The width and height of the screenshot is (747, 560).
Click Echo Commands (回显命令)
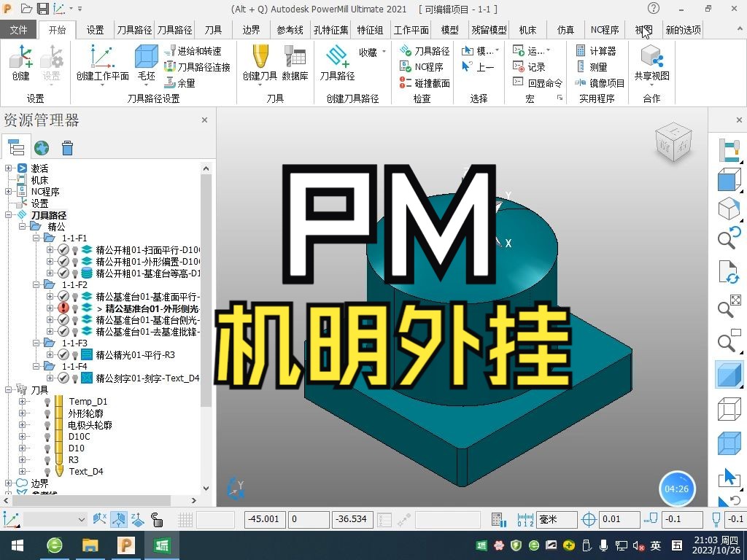tap(538, 83)
